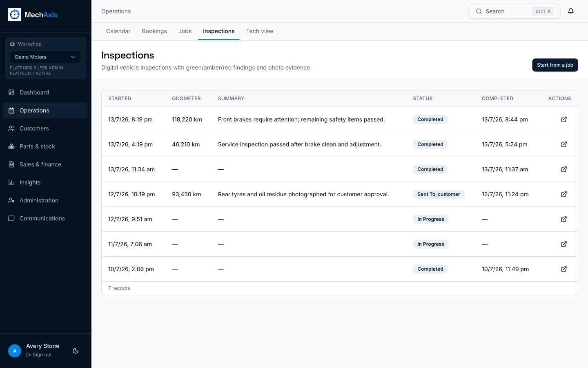This screenshot has width=588, height=368.
Task: Open inspection started 13/7/26, 4:19 pm
Action: click(x=564, y=144)
